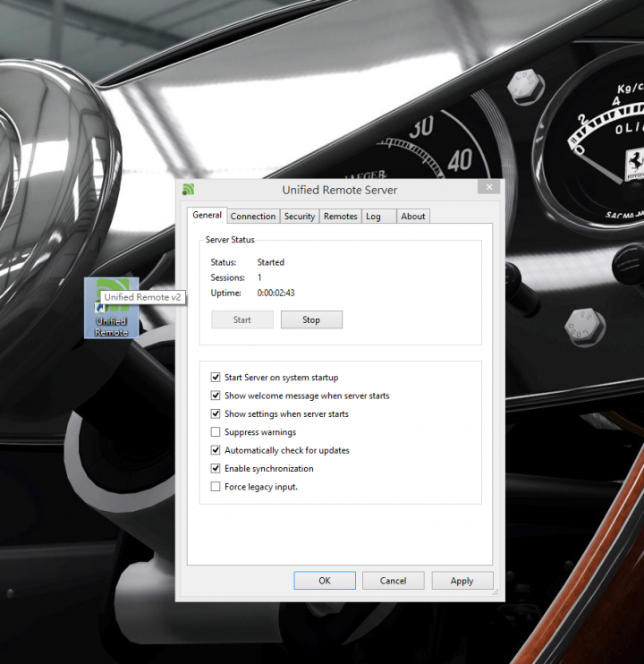The image size is (644, 664).
Task: Click the Uptime value 0:00:02:43
Action: click(275, 293)
